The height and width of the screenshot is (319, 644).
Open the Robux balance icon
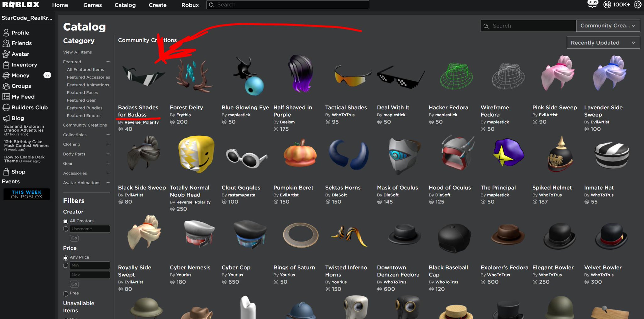pos(607,5)
